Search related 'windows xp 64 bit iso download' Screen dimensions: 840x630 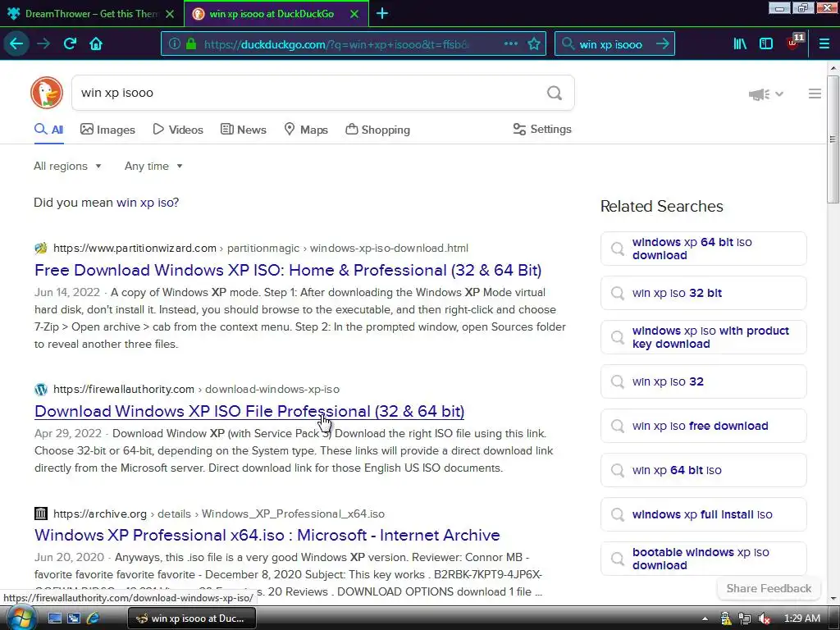(703, 249)
